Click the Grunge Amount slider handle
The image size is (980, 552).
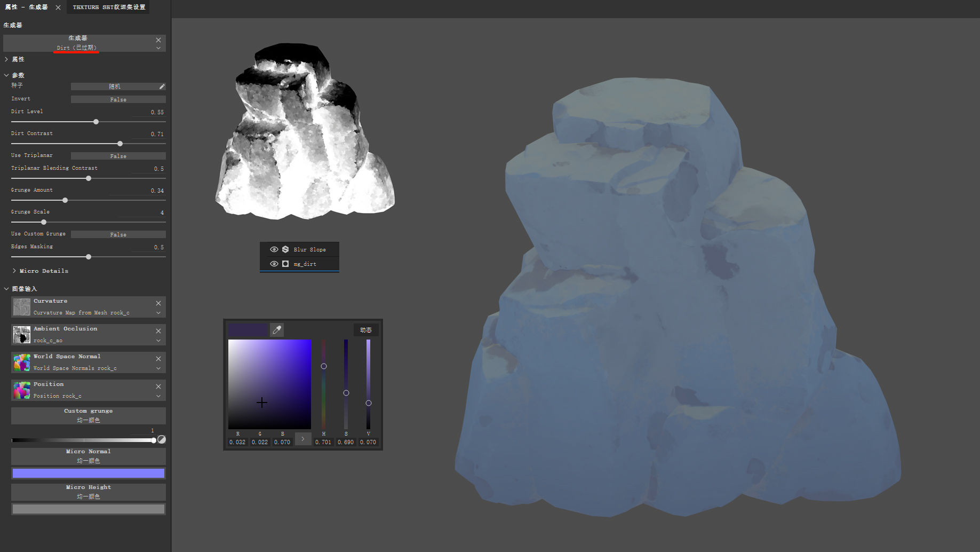tap(65, 200)
